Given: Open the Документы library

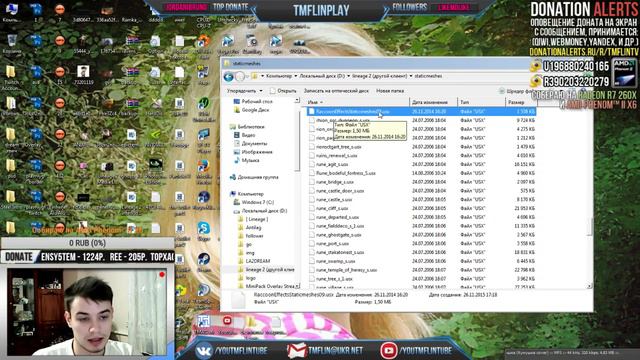Looking at the screenshot, I should pos(251,143).
